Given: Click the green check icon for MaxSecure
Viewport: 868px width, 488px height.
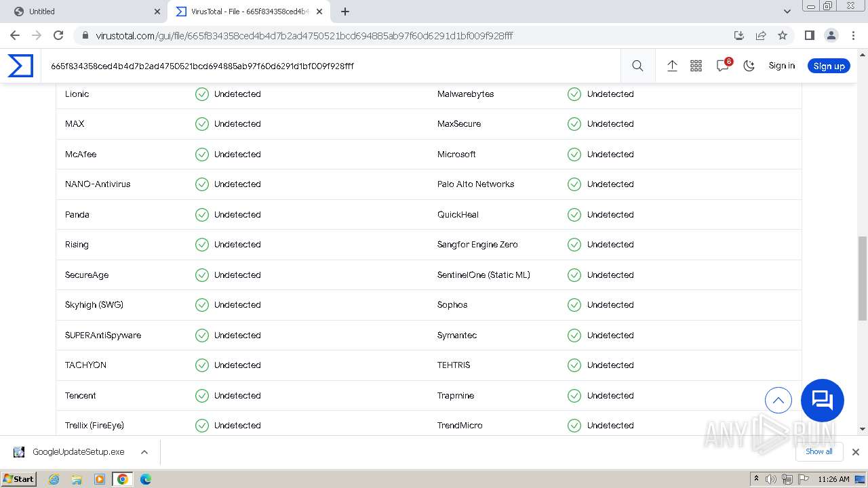Looking at the screenshot, I should click(x=574, y=124).
